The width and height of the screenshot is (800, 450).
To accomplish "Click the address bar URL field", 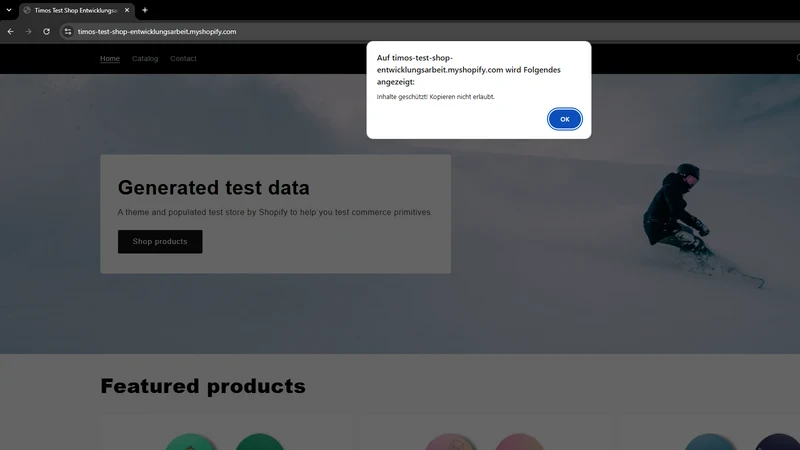I will click(429, 32).
